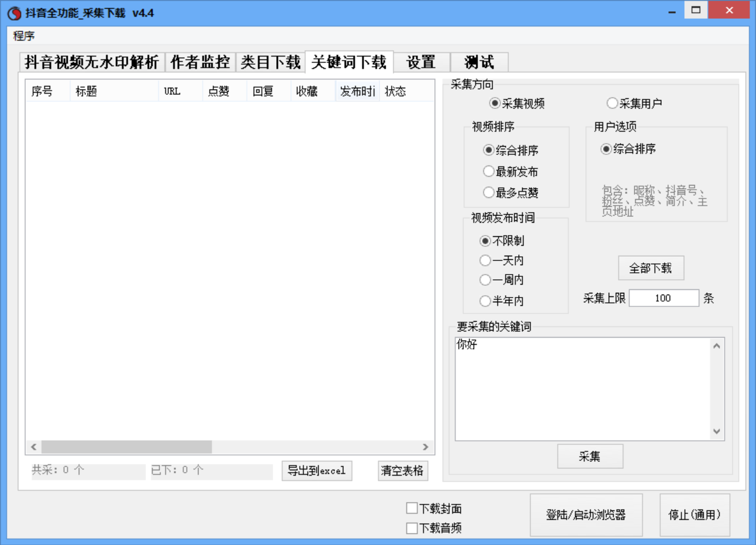Enable the 下载封面 checkbox
Image resolution: width=756 pixels, height=545 pixels.
click(435, 508)
